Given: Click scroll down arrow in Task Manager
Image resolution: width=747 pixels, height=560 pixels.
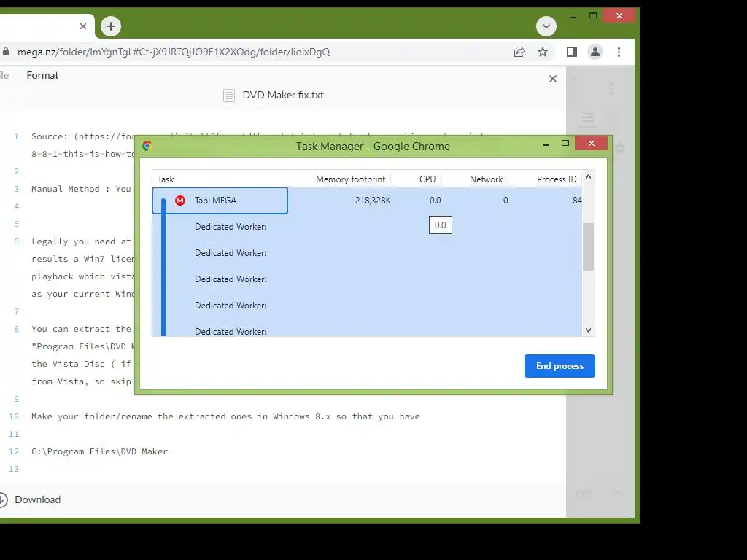Looking at the screenshot, I should pyautogui.click(x=589, y=330).
